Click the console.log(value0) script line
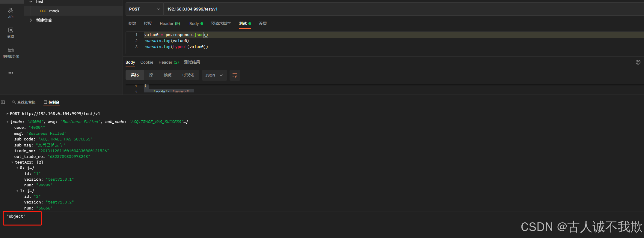Screen dimensions: 644x238 167,41
